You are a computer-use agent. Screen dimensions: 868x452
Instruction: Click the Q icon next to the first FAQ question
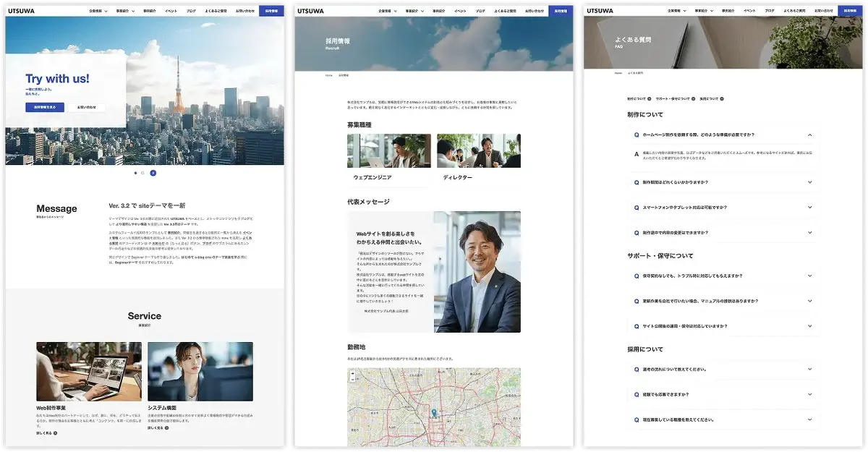(x=636, y=134)
